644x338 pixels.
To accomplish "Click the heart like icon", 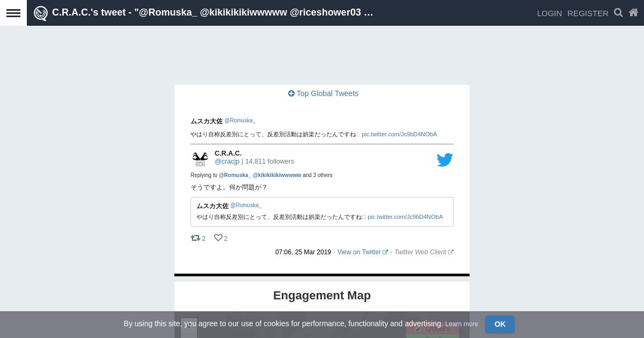I will click(218, 238).
